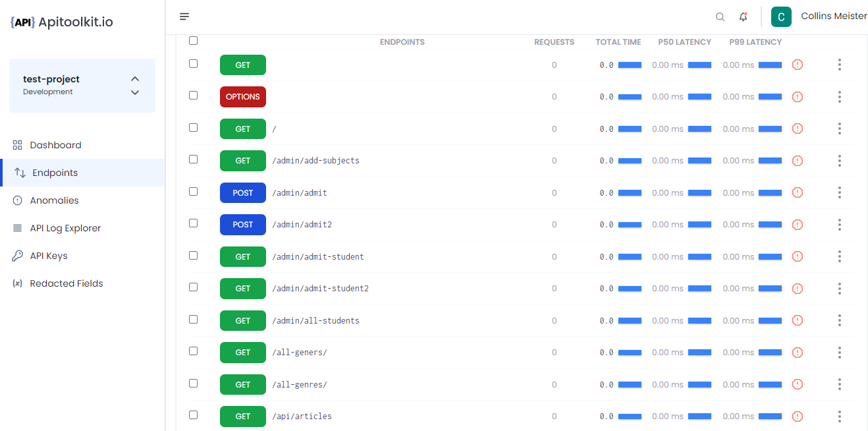868x431 pixels.
Task: Select the API Keys key icon
Action: tap(16, 255)
